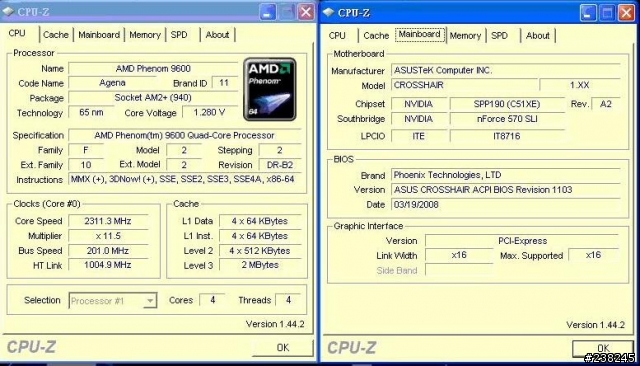
Task: Switch to CPU tab in right window
Action: click(x=337, y=35)
